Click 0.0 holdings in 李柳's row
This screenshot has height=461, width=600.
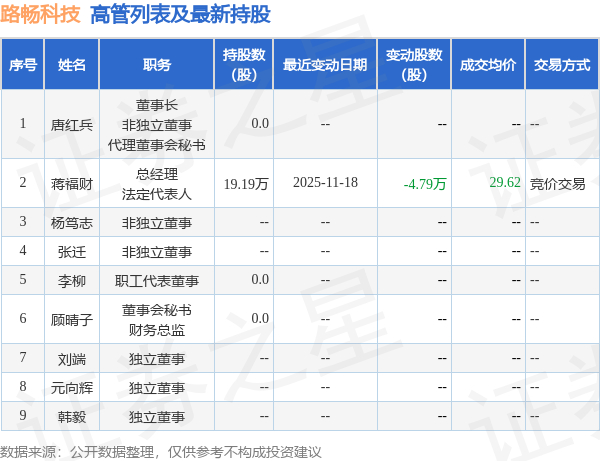(260, 280)
